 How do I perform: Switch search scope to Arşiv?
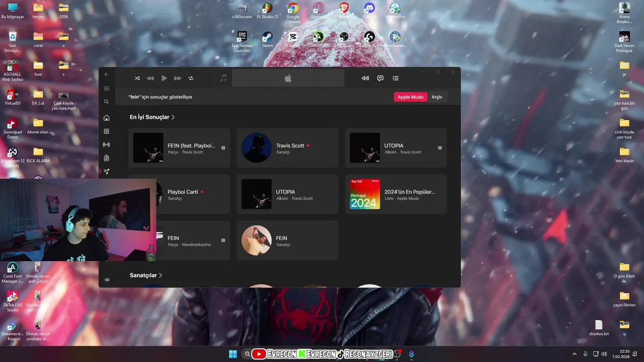point(437,97)
